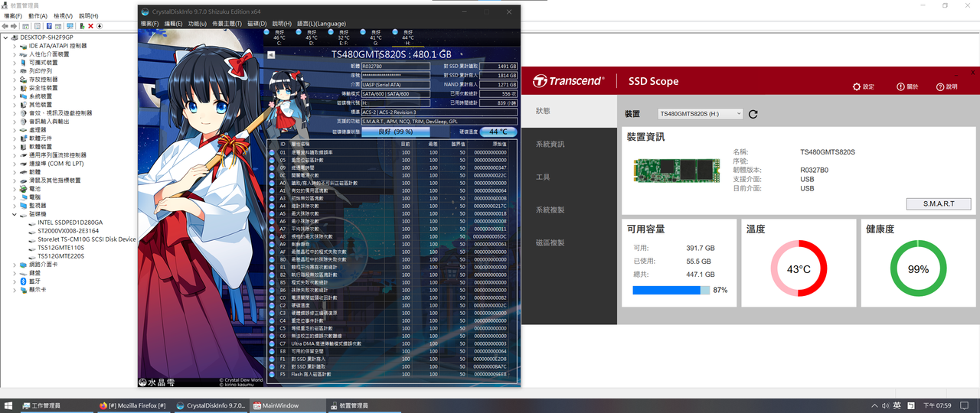Select ST2000VX008-2E3164 in device tree
980x413 pixels.
(x=68, y=231)
